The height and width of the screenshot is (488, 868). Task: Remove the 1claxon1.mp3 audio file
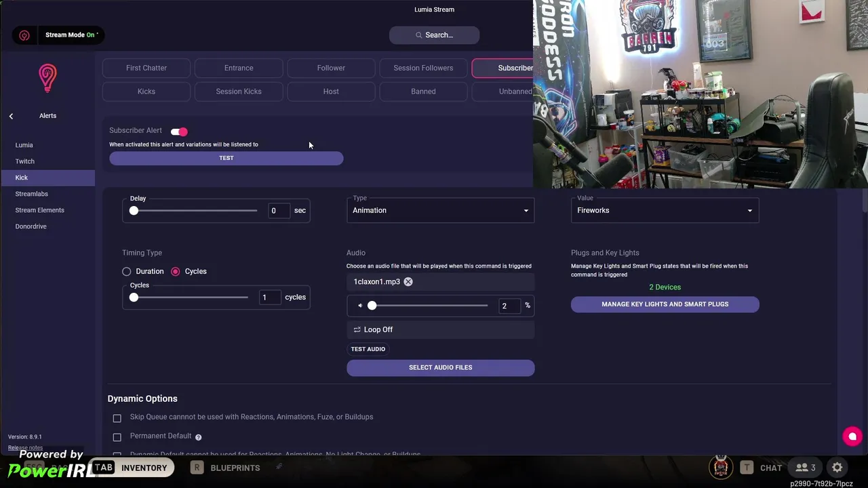click(x=408, y=282)
